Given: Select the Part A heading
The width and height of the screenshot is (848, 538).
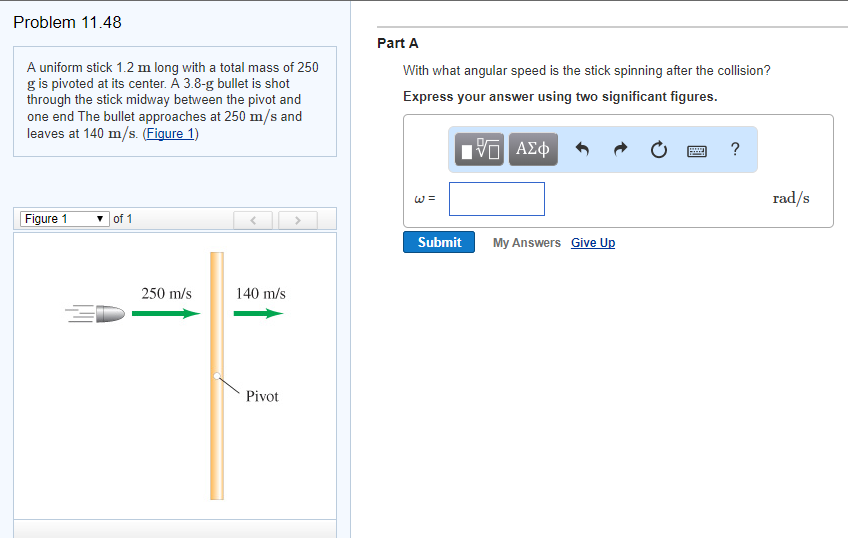Looking at the screenshot, I should click(x=398, y=43).
